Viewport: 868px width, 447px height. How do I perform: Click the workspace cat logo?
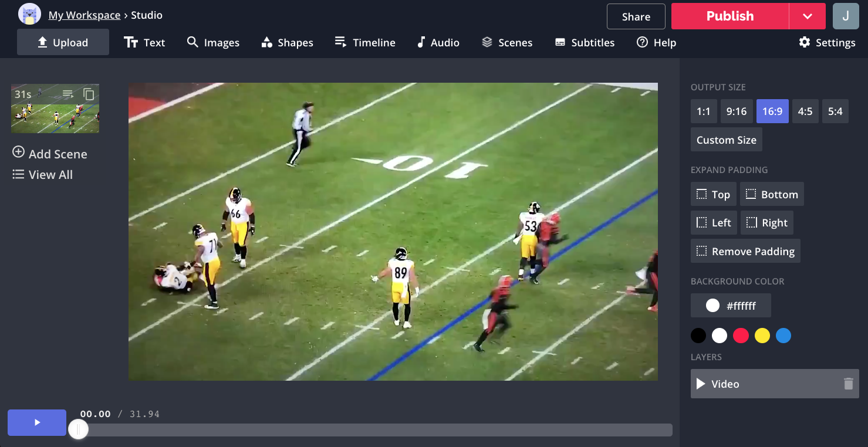coord(29,15)
